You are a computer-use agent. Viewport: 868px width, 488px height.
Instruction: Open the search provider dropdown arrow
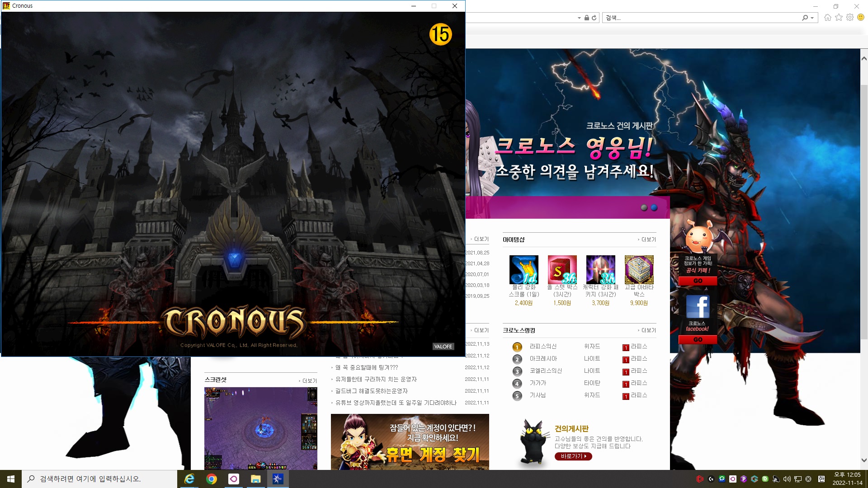tap(812, 18)
